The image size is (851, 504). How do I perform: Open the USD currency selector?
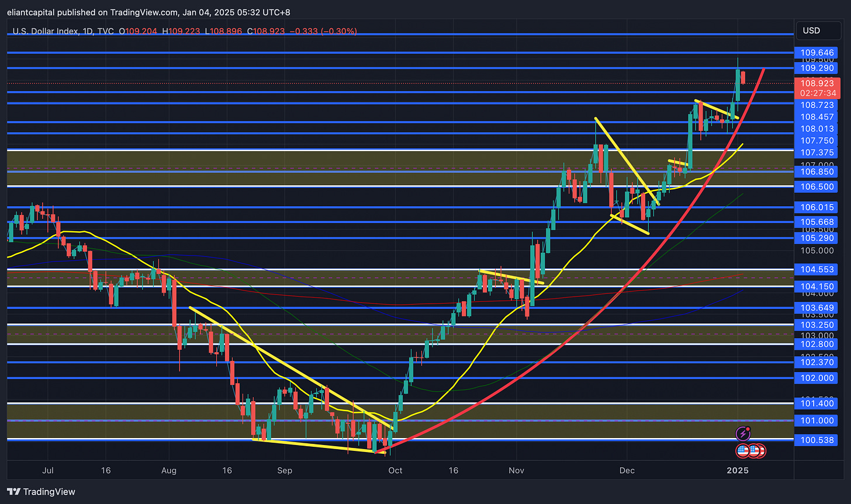coord(817,30)
